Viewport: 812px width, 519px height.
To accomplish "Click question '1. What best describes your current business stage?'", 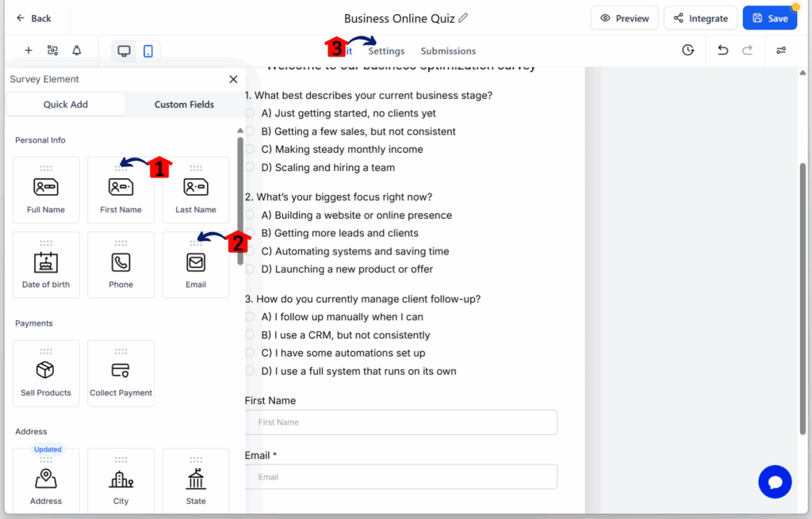I will tap(368, 95).
